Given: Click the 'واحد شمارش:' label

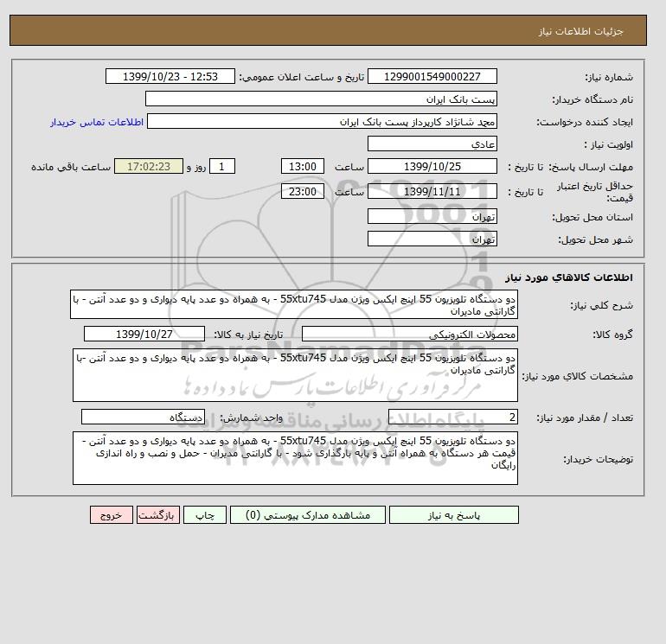Looking at the screenshot, I should [x=251, y=418].
